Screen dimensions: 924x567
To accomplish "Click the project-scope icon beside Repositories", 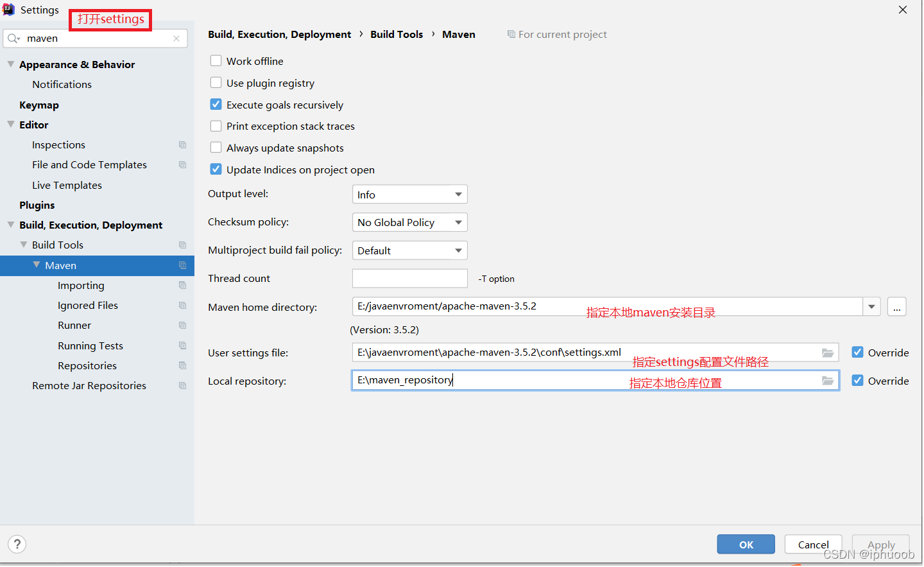I will 182,365.
